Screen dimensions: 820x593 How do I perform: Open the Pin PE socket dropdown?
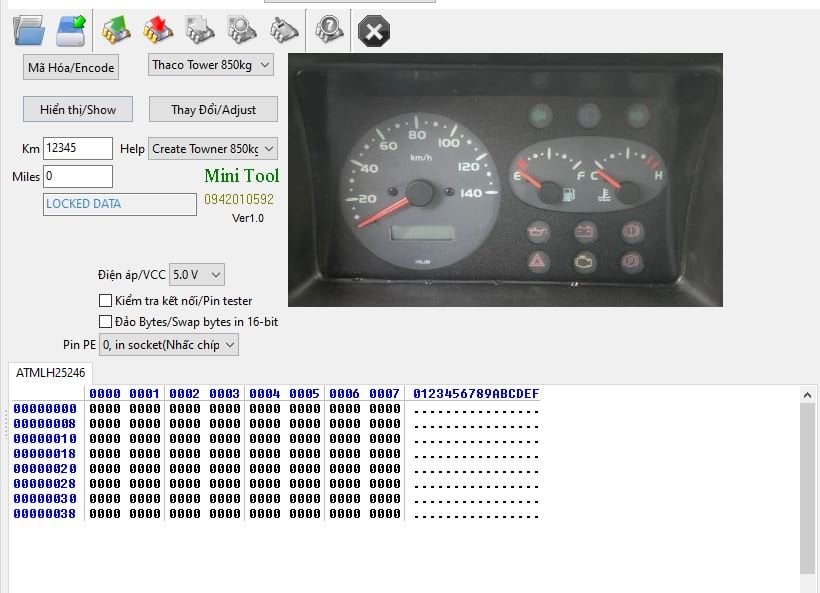(169, 345)
